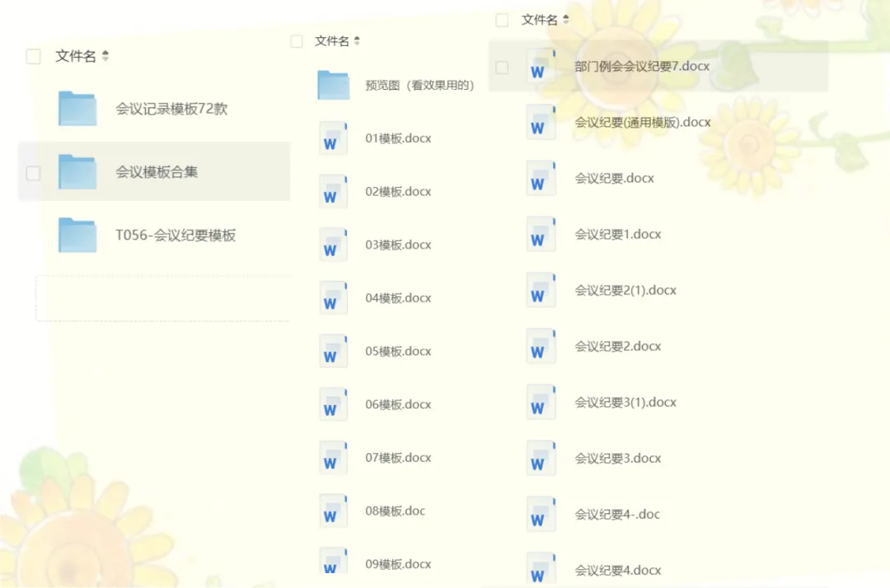The height and width of the screenshot is (588, 890).
Task: Click the Word icon for 会议纪要3.docx
Action: click(541, 459)
